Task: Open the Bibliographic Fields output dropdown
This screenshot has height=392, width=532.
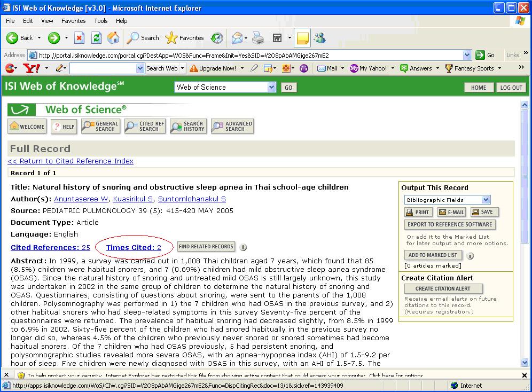Action: point(486,200)
